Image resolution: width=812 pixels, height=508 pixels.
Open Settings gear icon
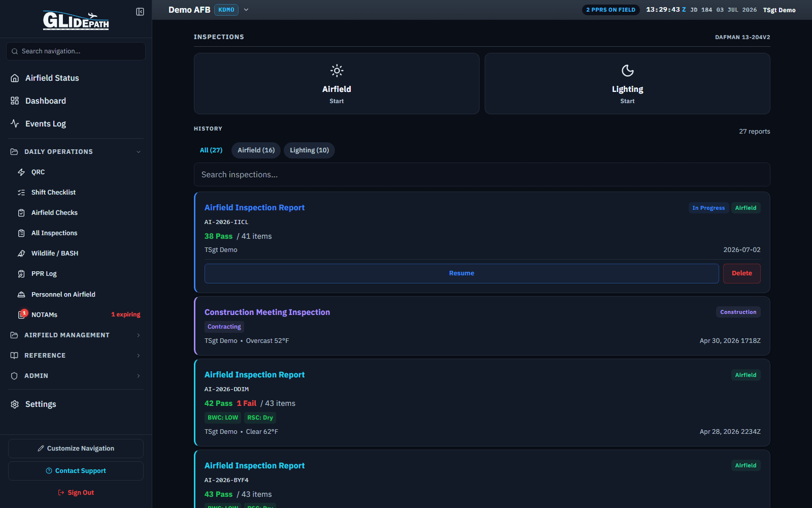coord(15,404)
